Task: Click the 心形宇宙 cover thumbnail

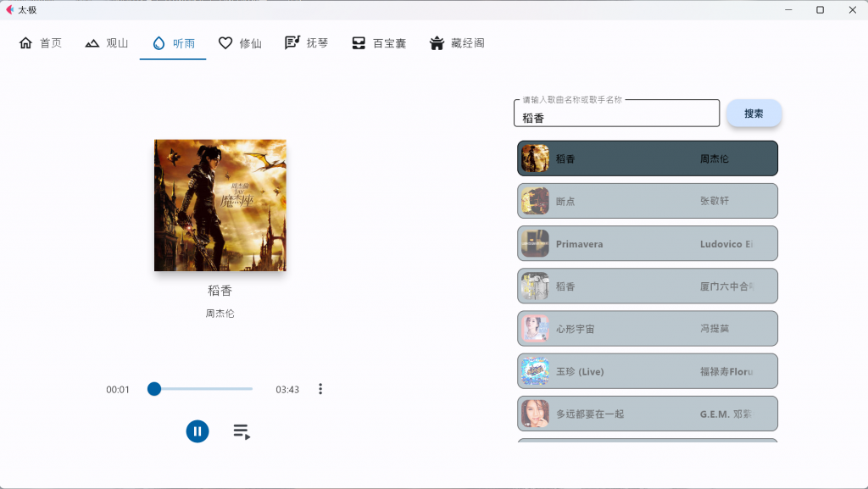Action: click(536, 329)
